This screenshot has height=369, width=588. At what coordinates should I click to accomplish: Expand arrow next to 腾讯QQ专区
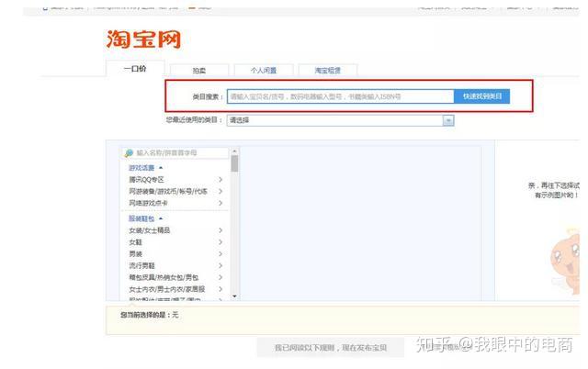tap(220, 180)
